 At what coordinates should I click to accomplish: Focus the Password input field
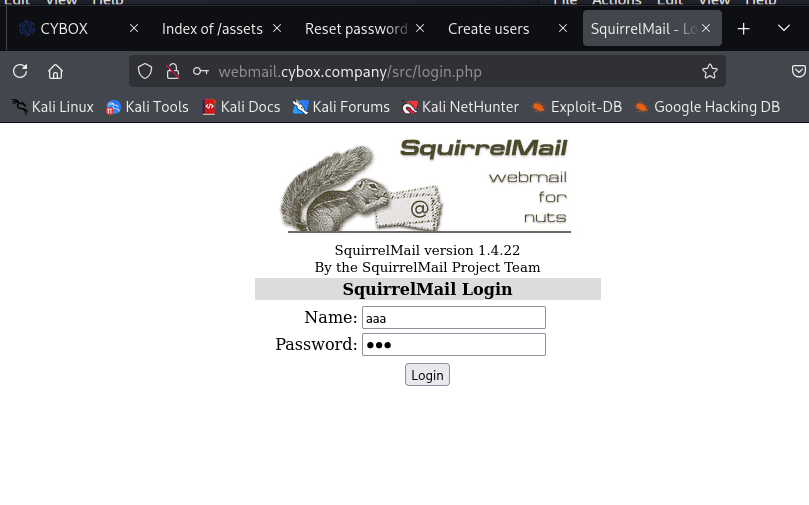click(x=453, y=345)
